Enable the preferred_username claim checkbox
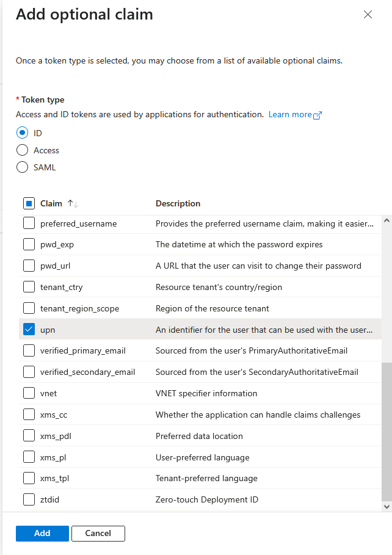The height and width of the screenshot is (555, 392). 29,223
